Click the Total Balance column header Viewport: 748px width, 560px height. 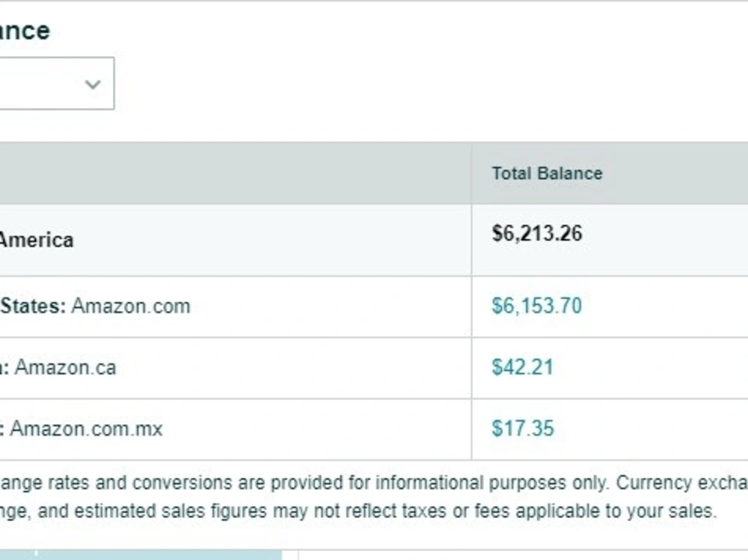548,173
